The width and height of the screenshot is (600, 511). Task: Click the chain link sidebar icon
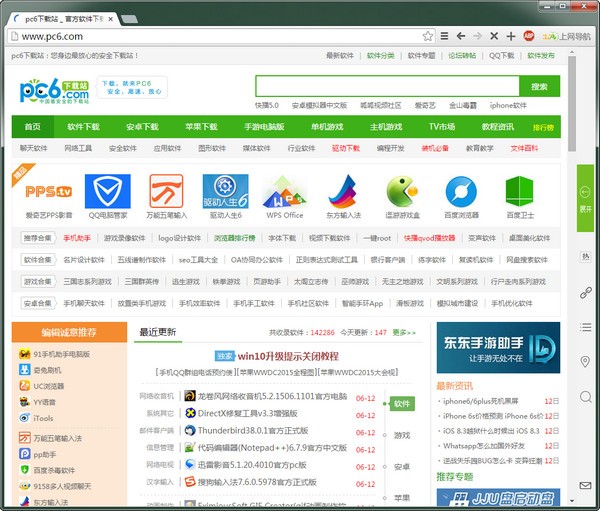(585, 293)
